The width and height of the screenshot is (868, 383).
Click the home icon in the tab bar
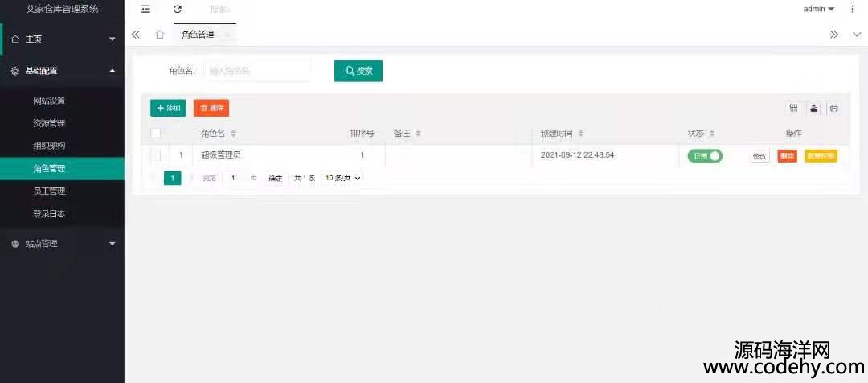tap(160, 35)
